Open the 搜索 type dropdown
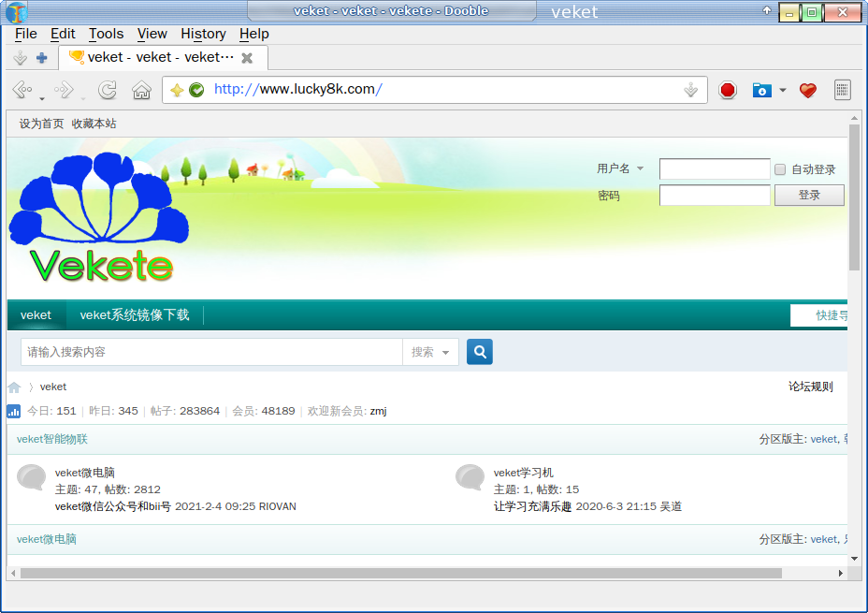868x613 pixels. coord(430,352)
